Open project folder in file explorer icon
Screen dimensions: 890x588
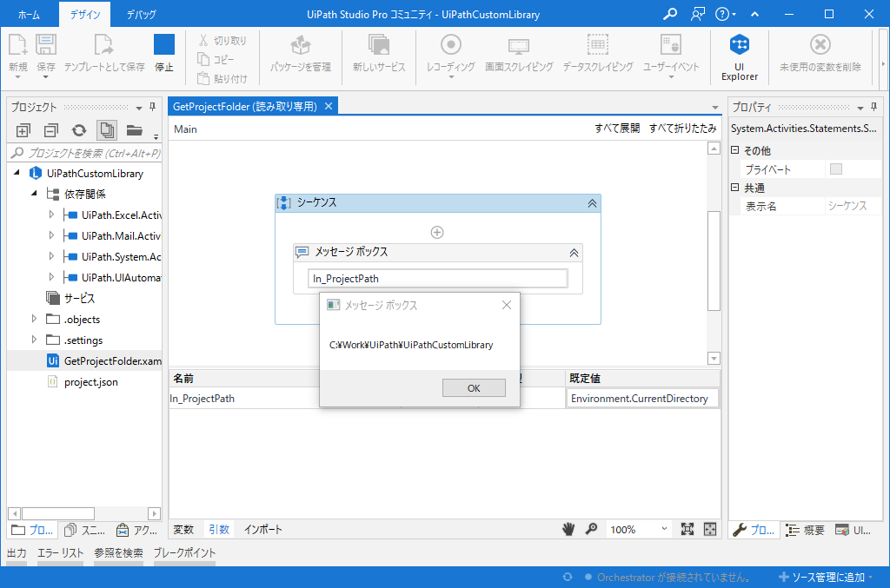(x=134, y=130)
